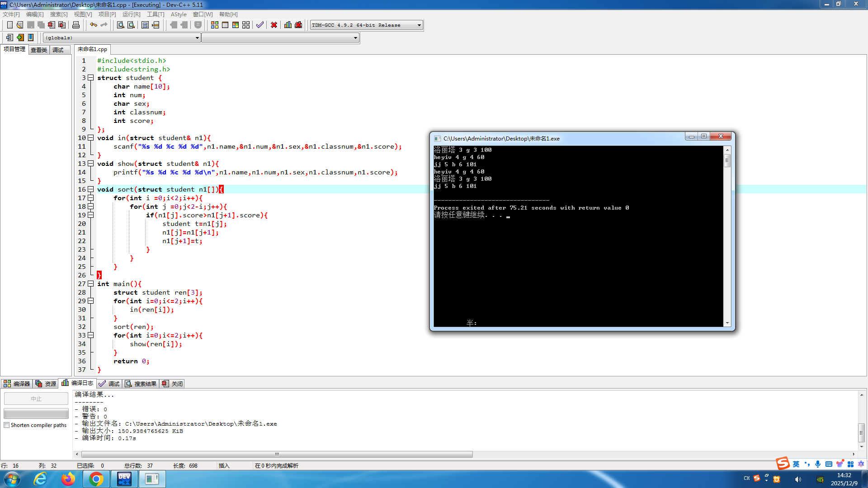Click the 关闭 button in bottom panel
Viewport: 868px width, 488px height.
point(172,384)
